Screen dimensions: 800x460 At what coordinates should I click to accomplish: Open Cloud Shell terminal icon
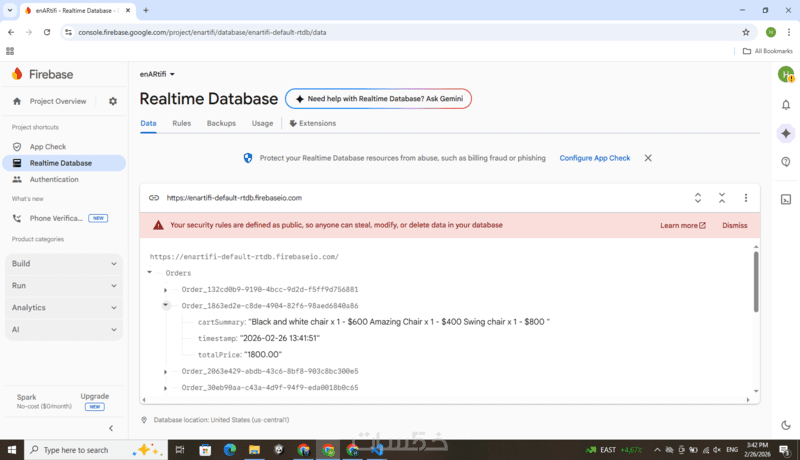click(786, 199)
